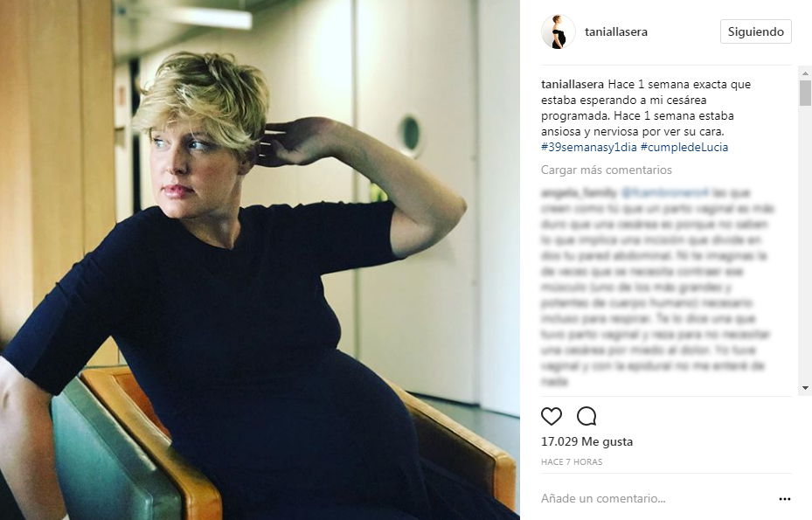Screen dimensions: 812x520
Task: Click the comments scrollbar thumb
Action: tap(805, 93)
